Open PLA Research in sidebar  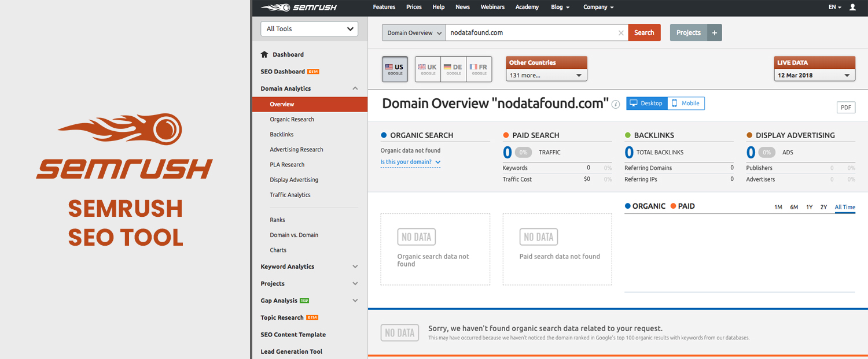point(287,164)
